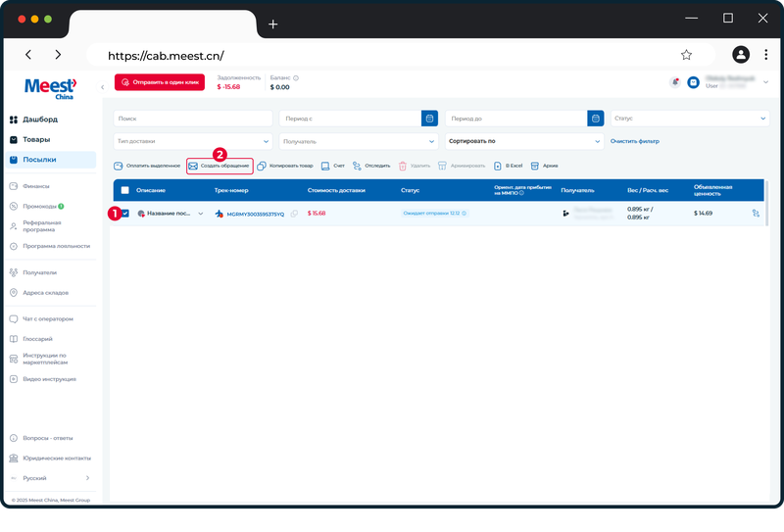Open the notifications bell
784x532 pixels.
coord(675,82)
